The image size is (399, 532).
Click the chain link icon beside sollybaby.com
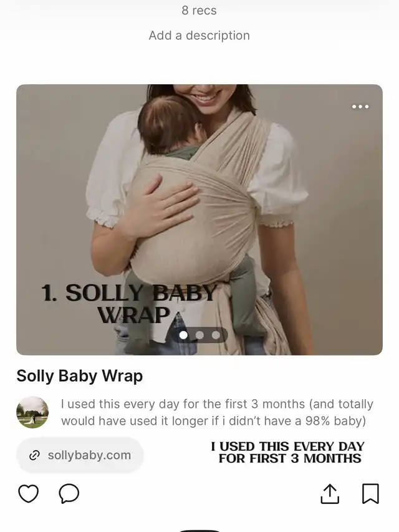35,455
